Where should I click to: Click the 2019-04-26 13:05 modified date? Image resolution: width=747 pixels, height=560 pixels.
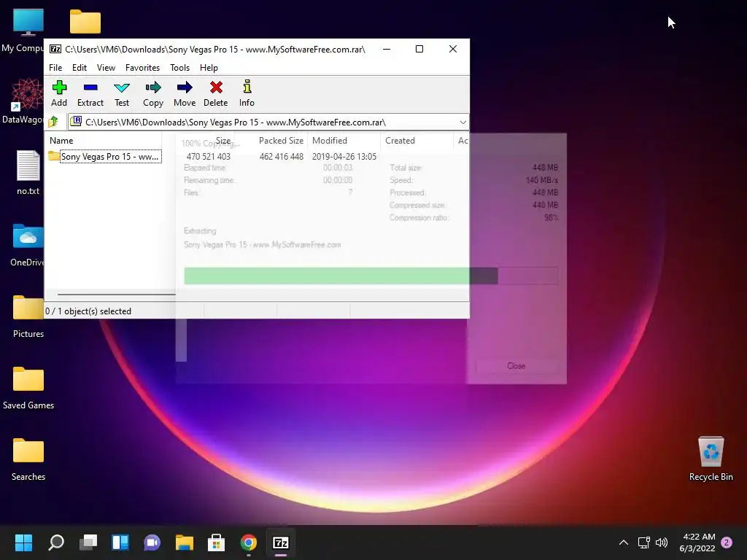pos(344,157)
